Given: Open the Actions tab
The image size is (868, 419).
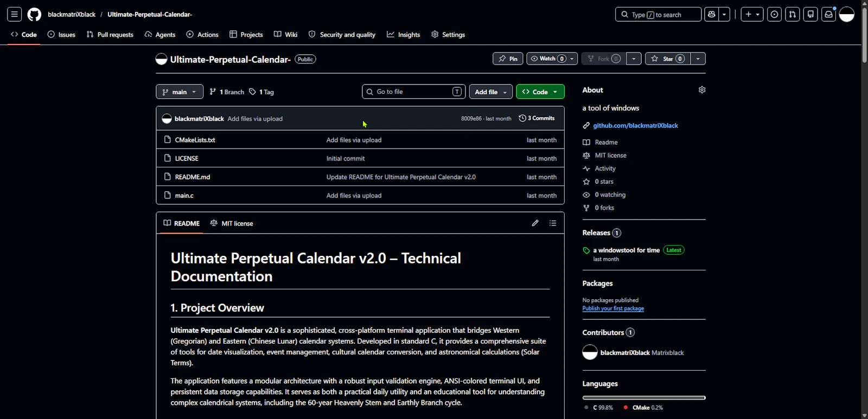Looking at the screenshot, I should click(202, 35).
